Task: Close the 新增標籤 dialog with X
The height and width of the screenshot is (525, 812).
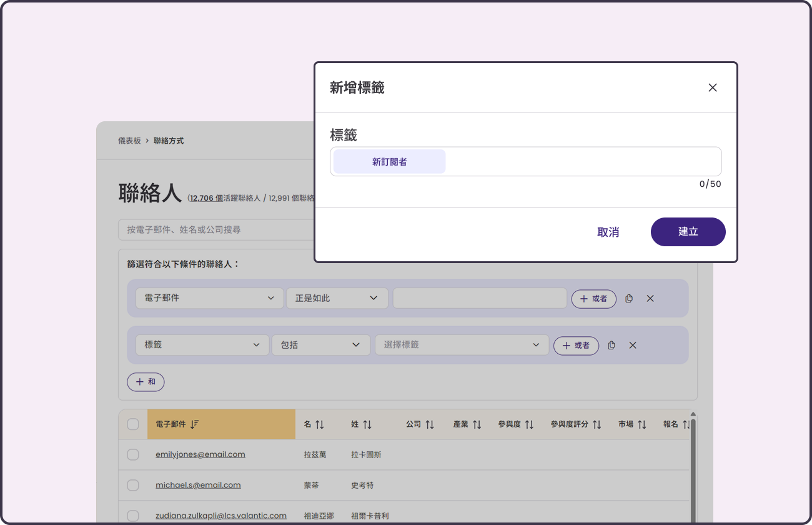Action: [712, 87]
